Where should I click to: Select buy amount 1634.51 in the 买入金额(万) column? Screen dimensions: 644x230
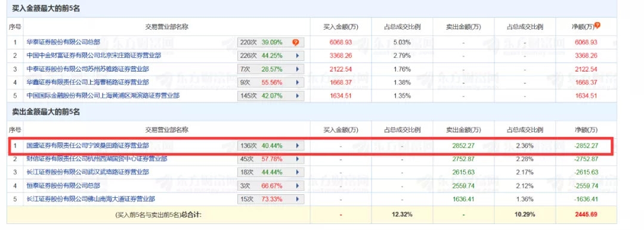[x=340, y=96]
